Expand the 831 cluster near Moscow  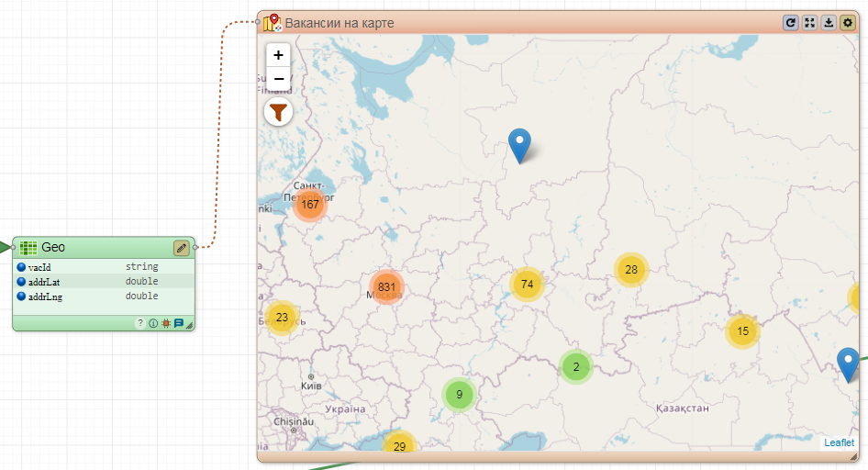coord(387,287)
